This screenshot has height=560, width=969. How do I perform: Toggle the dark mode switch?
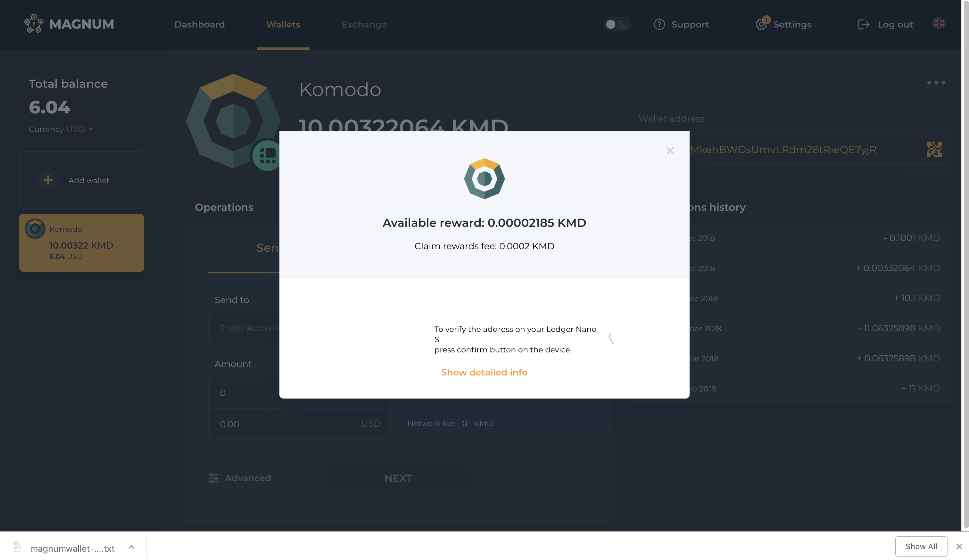pos(617,24)
